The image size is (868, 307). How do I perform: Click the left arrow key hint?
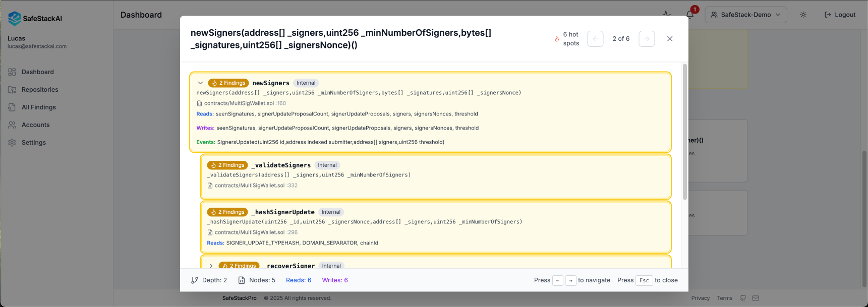coord(558,281)
